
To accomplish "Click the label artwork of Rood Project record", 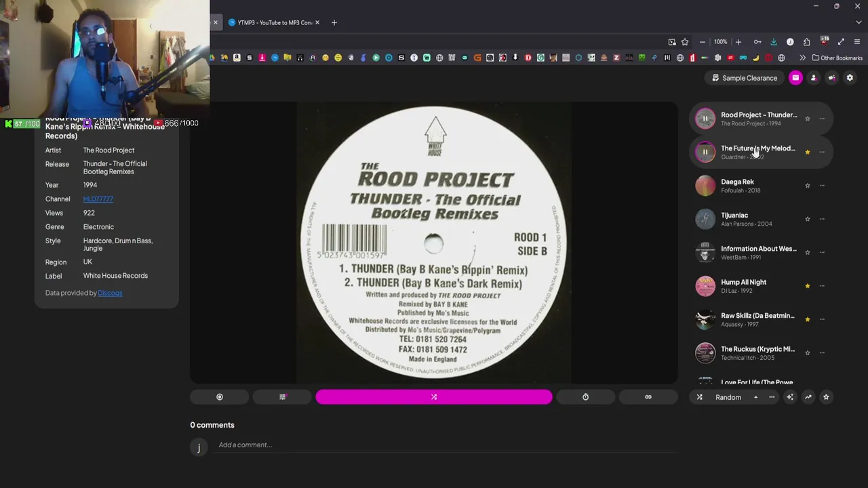I will tap(434, 243).
